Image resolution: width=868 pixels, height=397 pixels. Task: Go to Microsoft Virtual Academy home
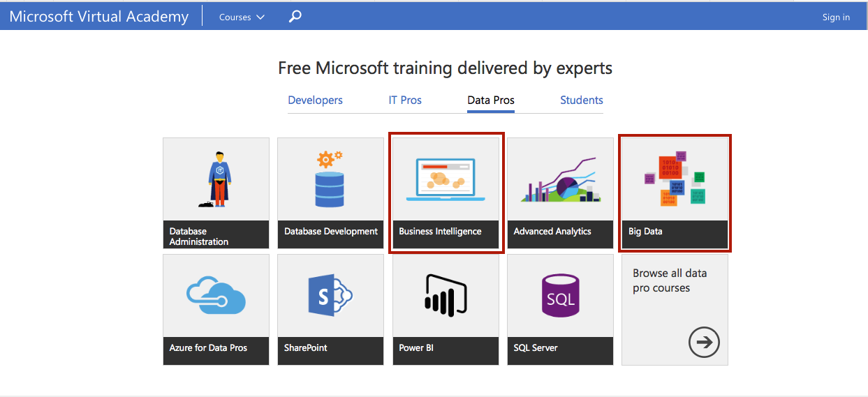99,16
